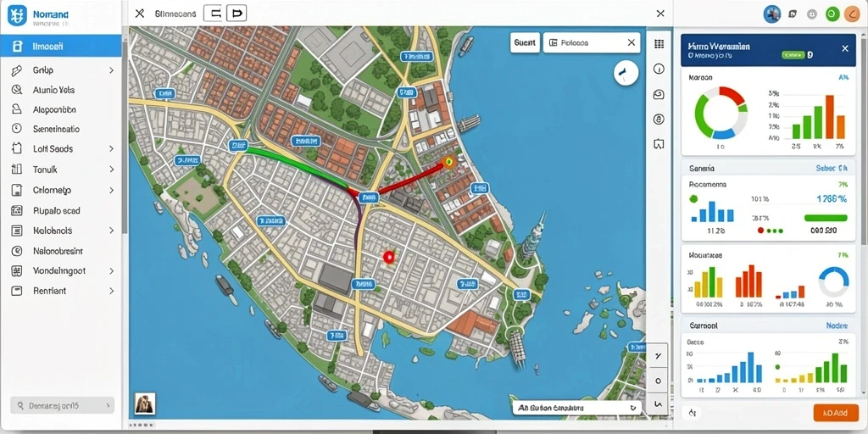This screenshot has height=434, width=868.
Task: Toggle the first boxed view button near Slinnecans
Action: point(213,14)
